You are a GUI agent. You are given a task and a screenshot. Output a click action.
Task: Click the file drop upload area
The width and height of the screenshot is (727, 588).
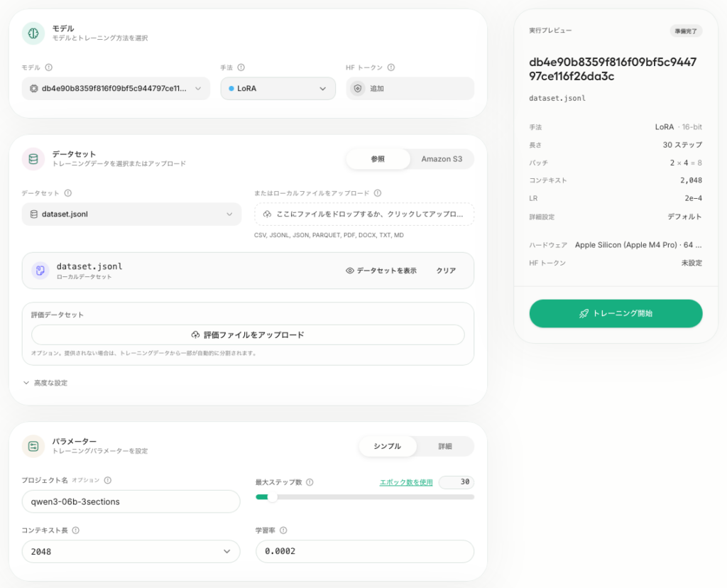[364, 214]
